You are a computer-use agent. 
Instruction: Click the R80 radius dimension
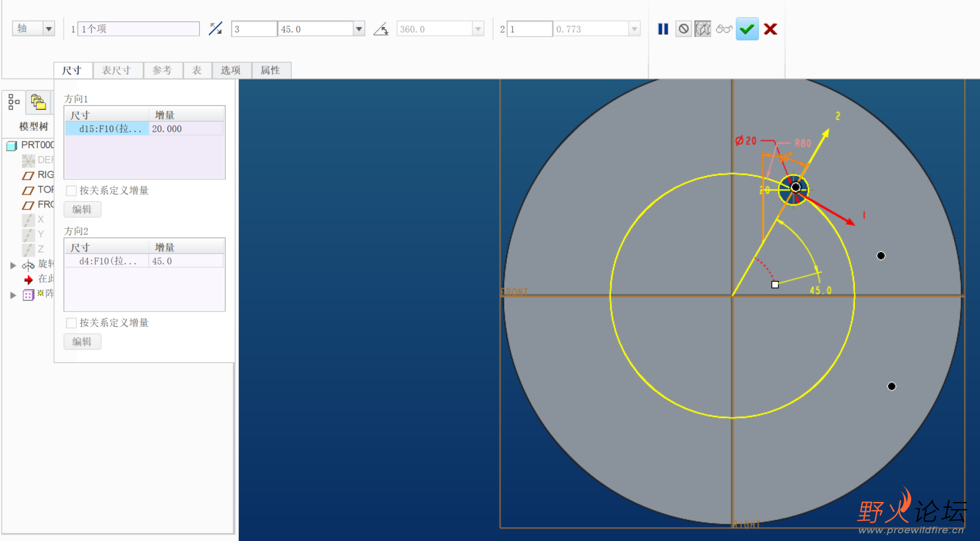point(803,143)
